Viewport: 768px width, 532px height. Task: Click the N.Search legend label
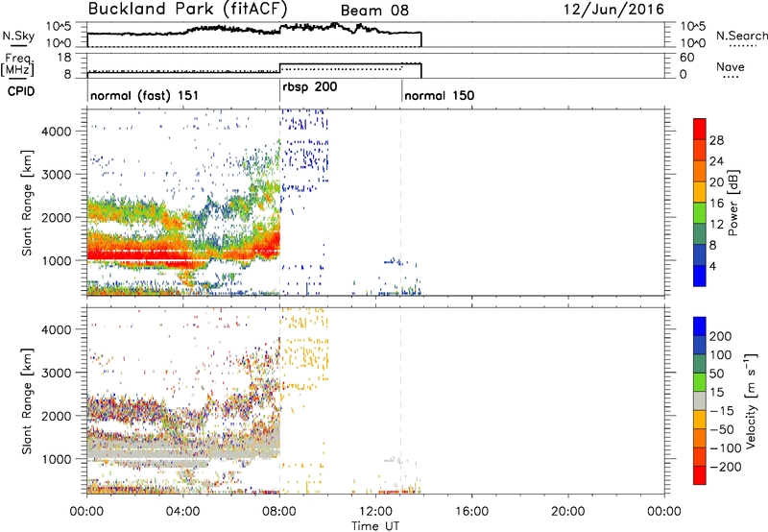(x=741, y=36)
